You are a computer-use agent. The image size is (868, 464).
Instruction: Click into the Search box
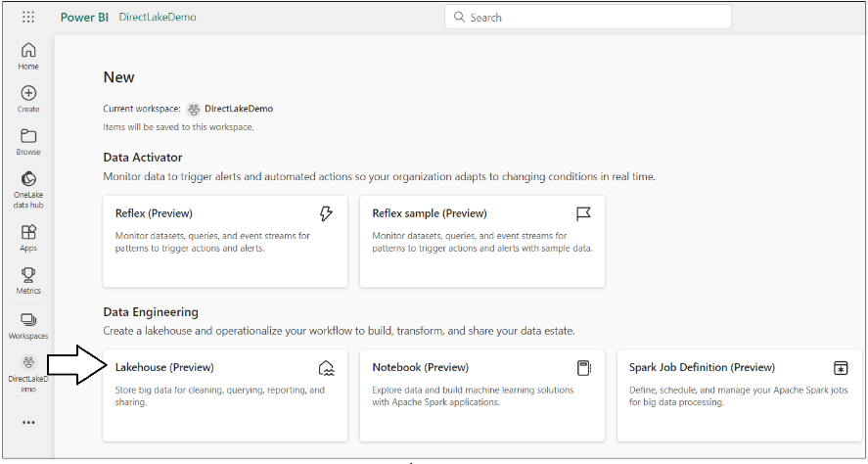587,18
